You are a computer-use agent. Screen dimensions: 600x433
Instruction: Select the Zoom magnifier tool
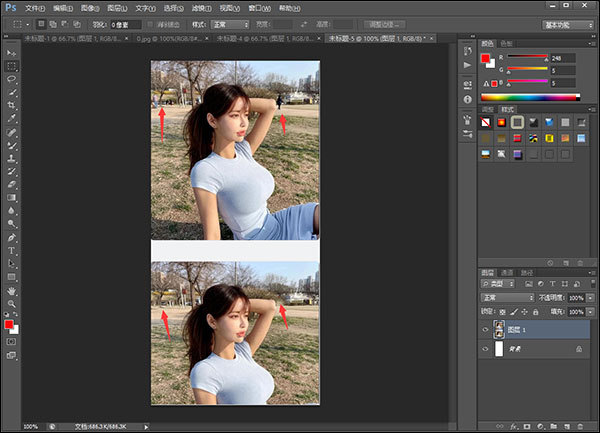(12, 303)
